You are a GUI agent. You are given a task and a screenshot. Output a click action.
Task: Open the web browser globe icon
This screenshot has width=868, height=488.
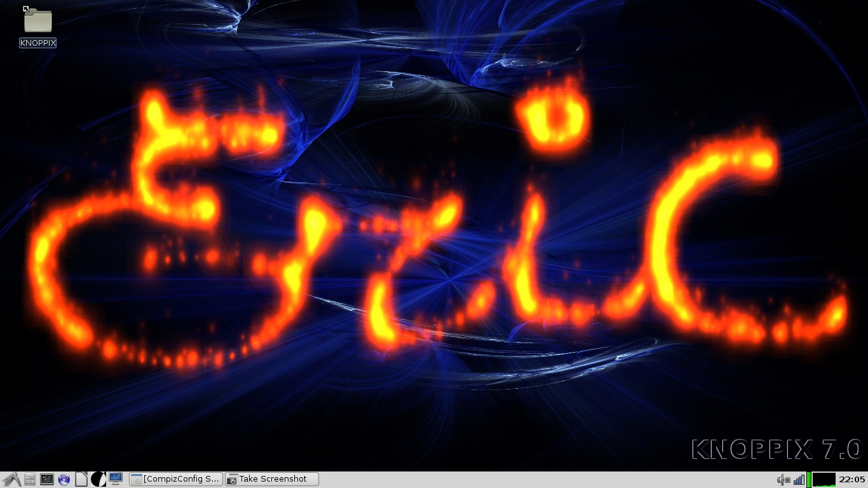pos(64,479)
